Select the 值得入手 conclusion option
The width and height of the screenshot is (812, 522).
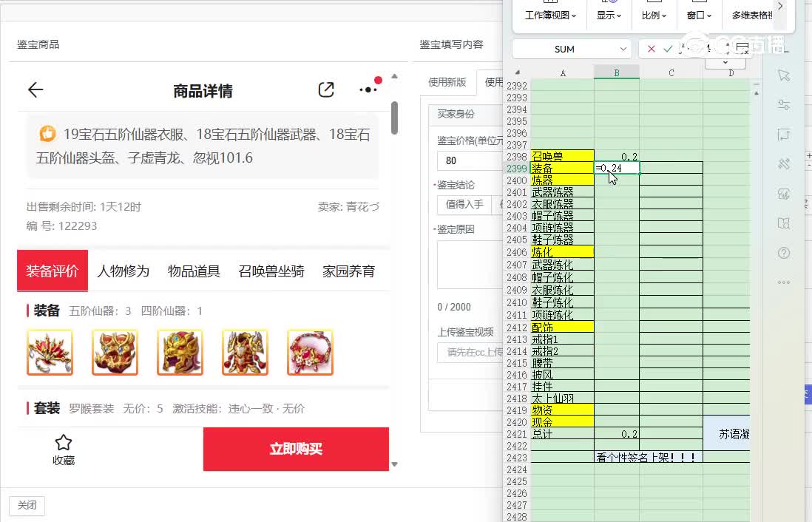[464, 205]
